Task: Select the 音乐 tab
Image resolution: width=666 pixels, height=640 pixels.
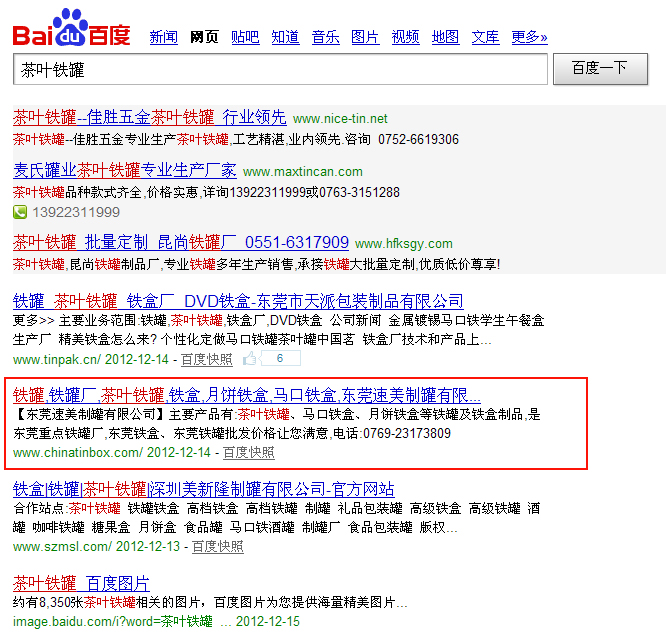Action: click(325, 37)
